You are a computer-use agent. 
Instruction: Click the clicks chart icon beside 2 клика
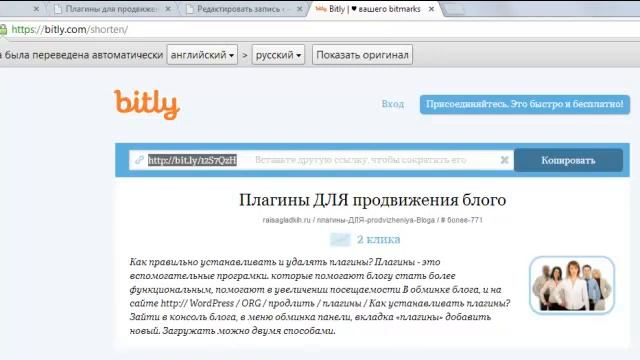pos(340,240)
